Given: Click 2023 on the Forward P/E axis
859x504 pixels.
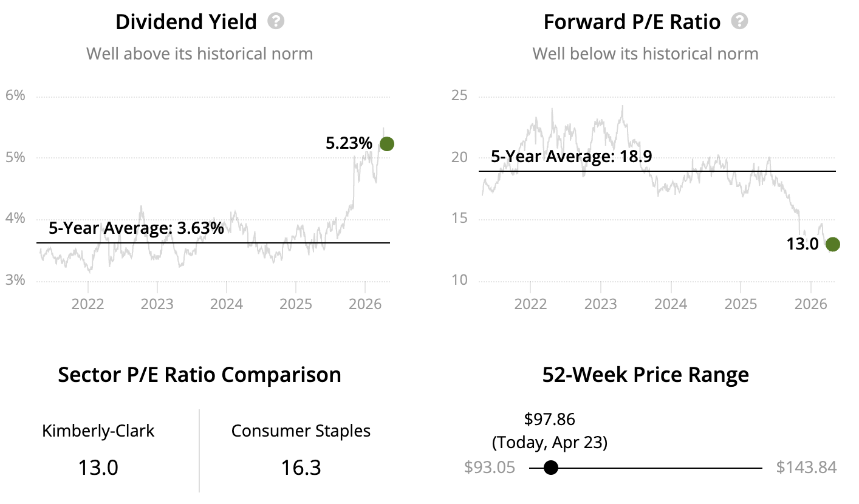Looking at the screenshot, I should (x=601, y=302).
